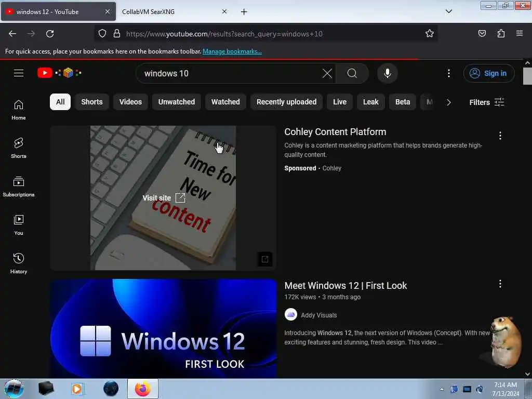Image resolution: width=532 pixels, height=399 pixels.
Task: Select the All filter chip
Action: coord(60,102)
